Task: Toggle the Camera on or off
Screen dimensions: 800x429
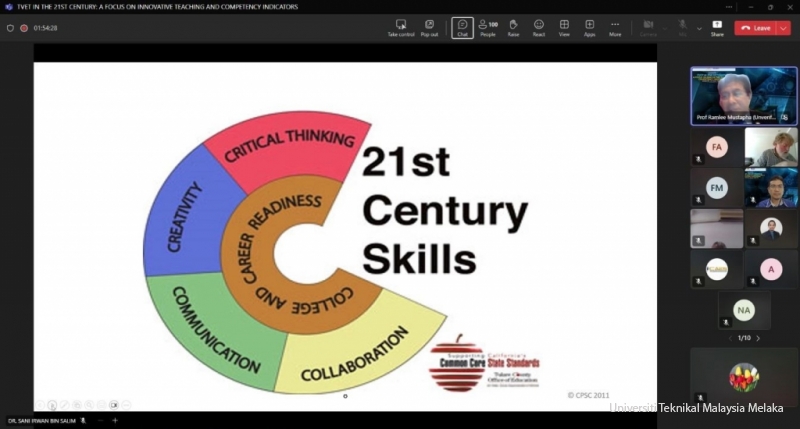Action: 648,27
